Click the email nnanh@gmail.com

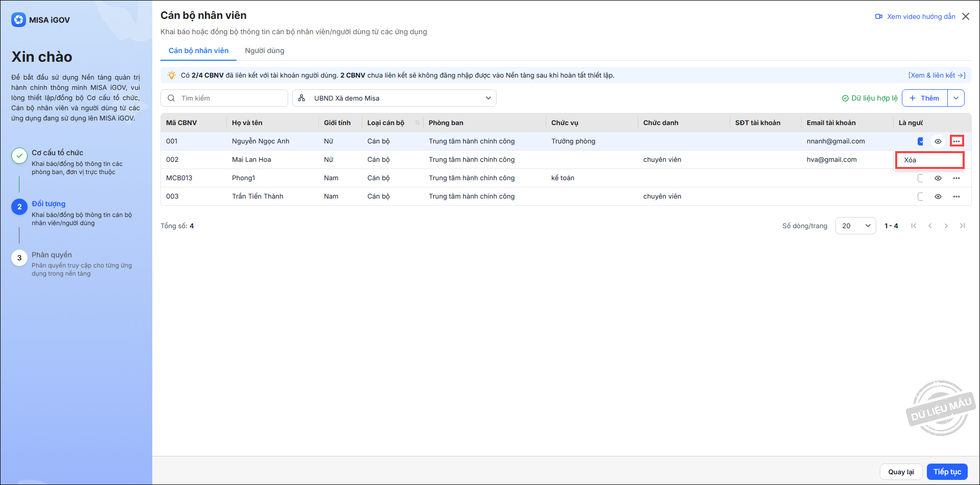pos(836,141)
